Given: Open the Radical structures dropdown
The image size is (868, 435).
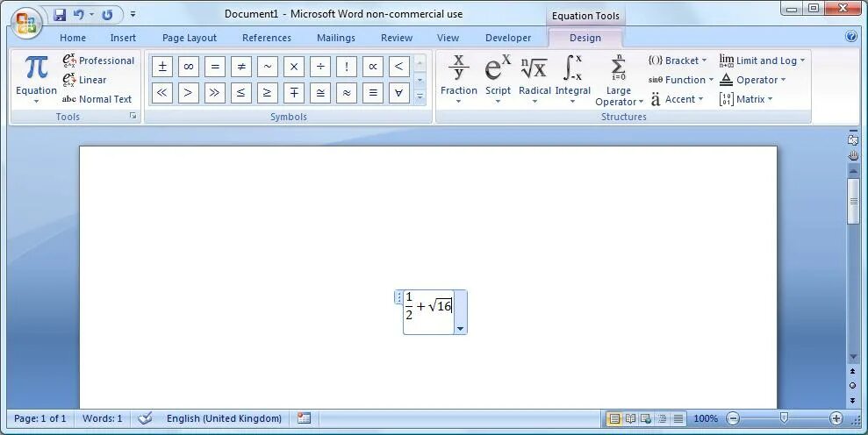Looking at the screenshot, I should (534, 79).
